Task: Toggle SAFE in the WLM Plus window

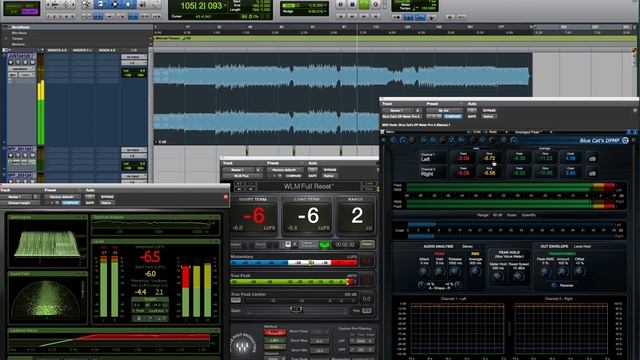Action: point(313,176)
